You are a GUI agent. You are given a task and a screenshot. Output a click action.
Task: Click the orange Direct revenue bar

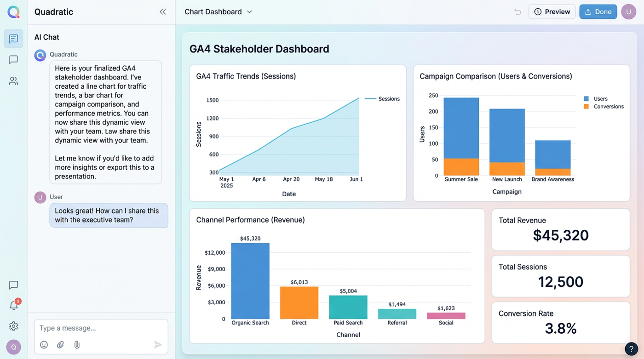(299, 302)
